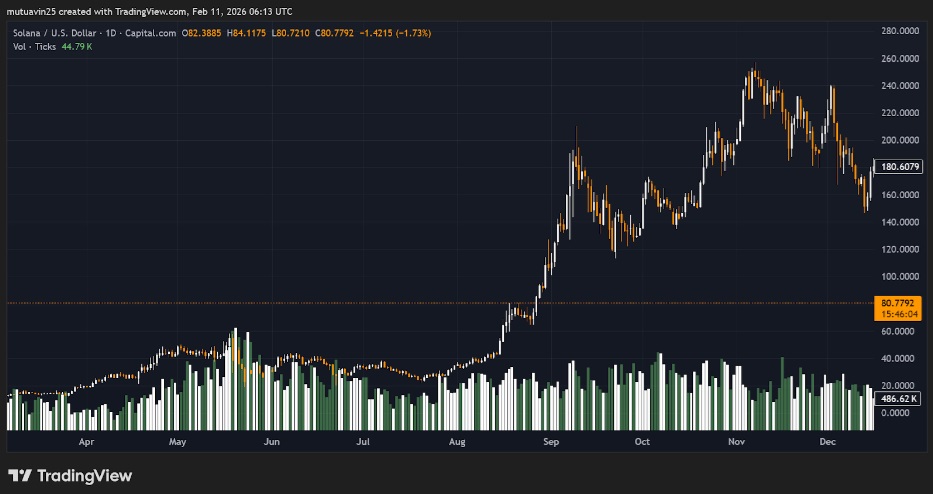Screen dimensions: 933x494
Task: Click the 220.0000 price axis label
Action: [x=900, y=113]
